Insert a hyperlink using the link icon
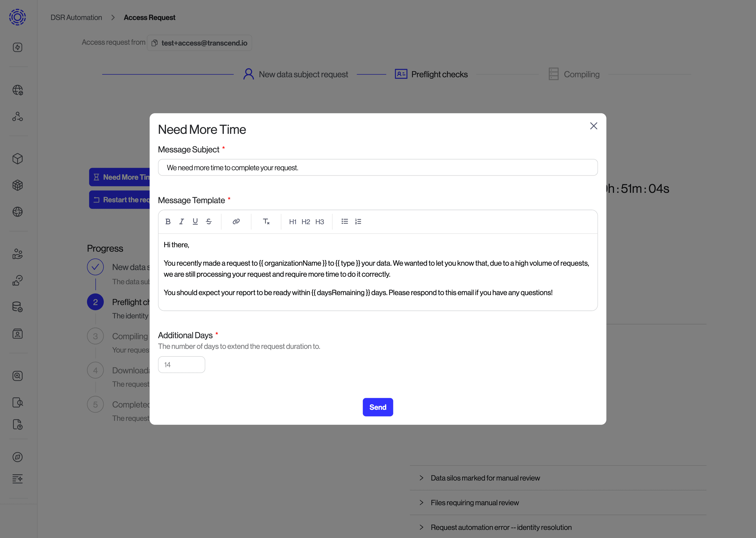Viewport: 756px width, 538px height. point(236,221)
